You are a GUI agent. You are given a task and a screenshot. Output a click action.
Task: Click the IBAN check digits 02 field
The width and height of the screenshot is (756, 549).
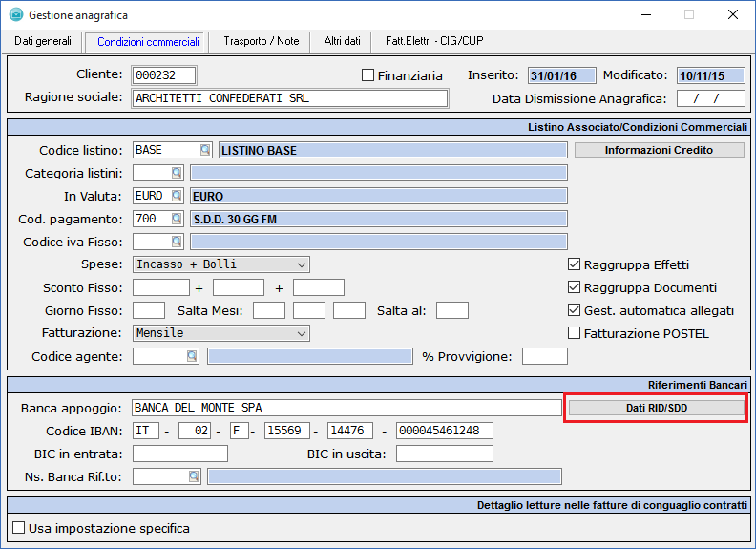[x=195, y=431]
